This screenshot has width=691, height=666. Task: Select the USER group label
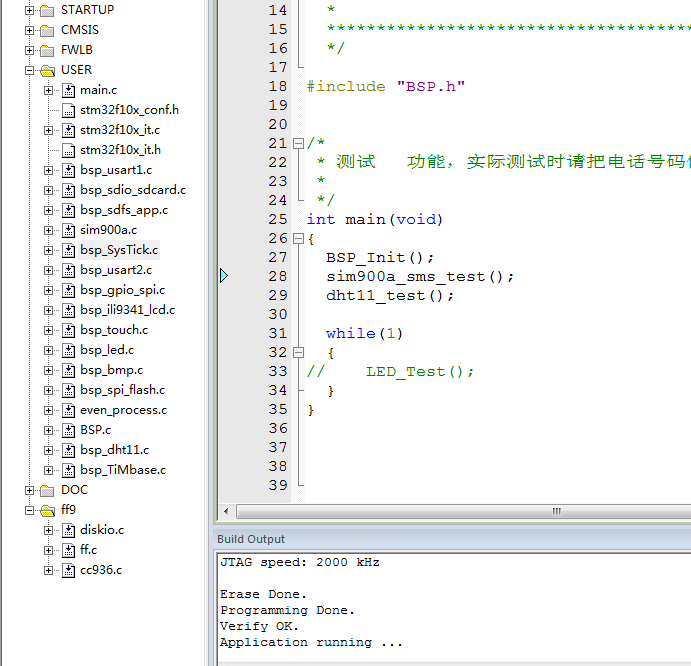pyautogui.click(x=76, y=70)
